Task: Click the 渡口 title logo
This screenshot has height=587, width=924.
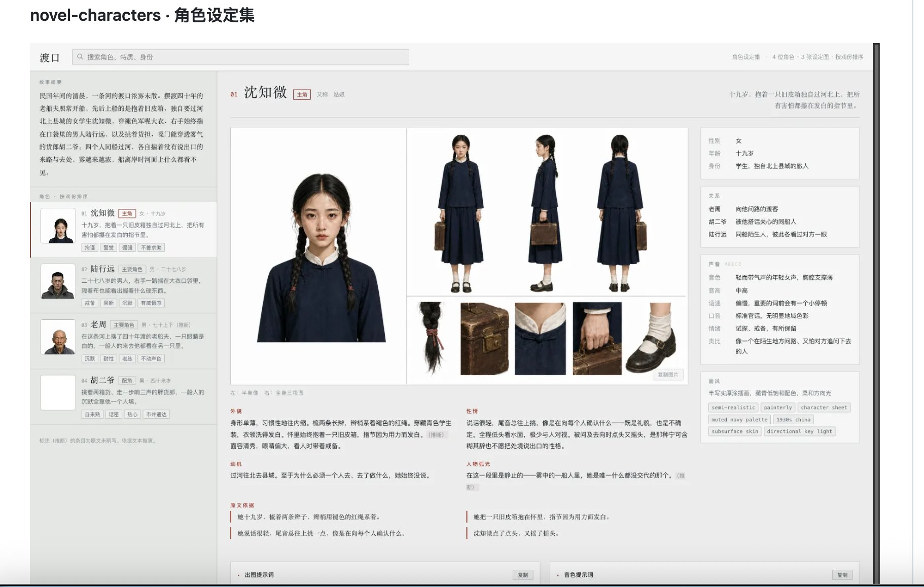Action: pos(50,58)
